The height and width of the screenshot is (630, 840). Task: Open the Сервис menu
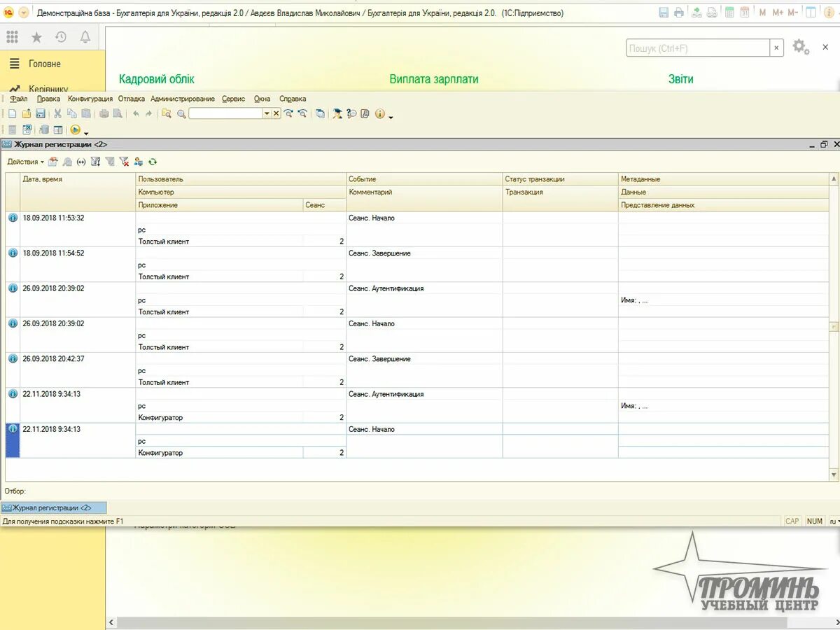pyautogui.click(x=234, y=99)
